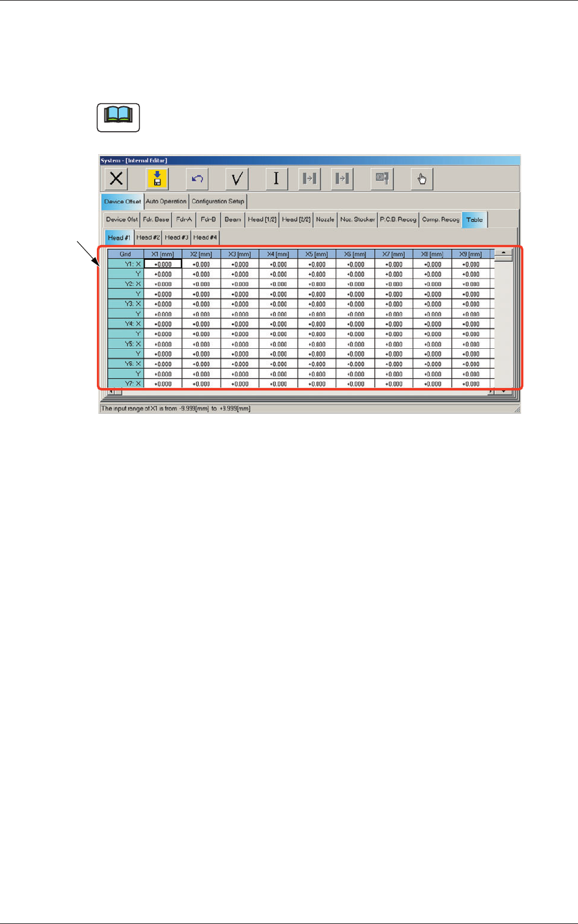Select the Device Ofst sub-tab

[x=122, y=219]
